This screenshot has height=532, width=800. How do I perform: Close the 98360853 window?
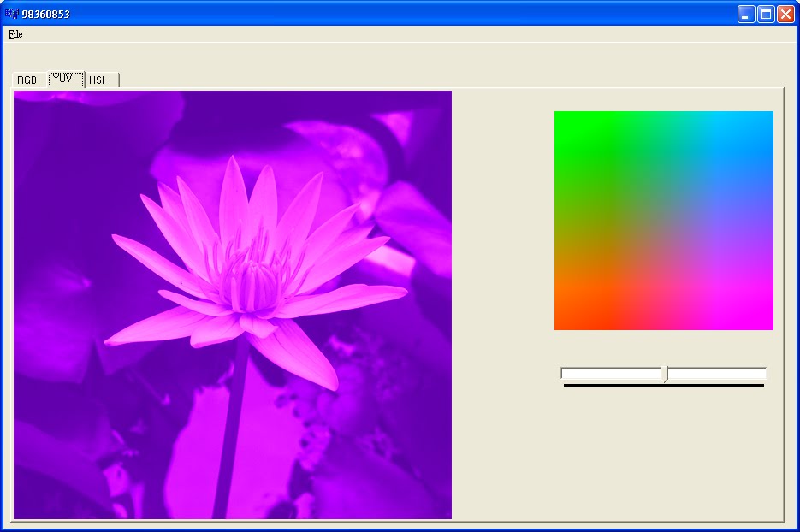pyautogui.click(x=785, y=15)
